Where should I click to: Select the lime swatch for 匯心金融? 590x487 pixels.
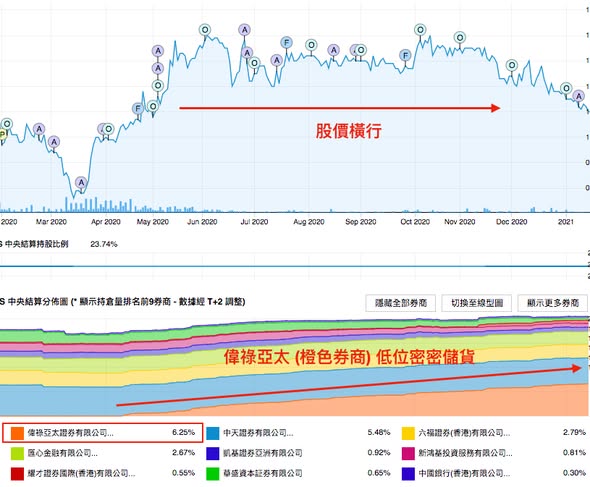pyautogui.click(x=17, y=453)
